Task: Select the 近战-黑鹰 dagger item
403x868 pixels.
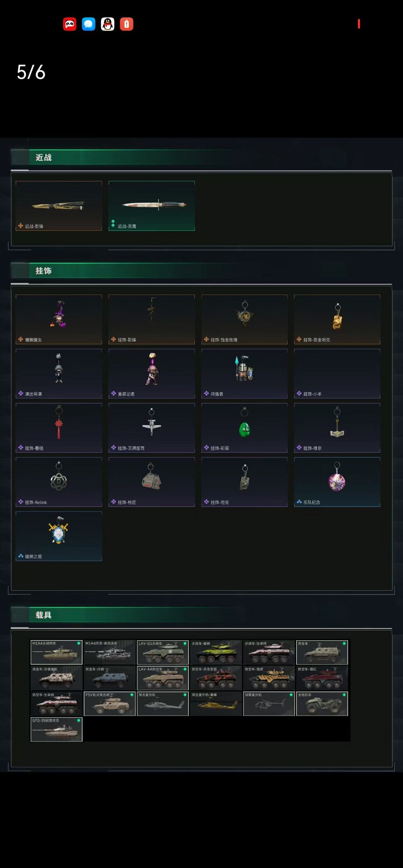Action: click(151, 206)
